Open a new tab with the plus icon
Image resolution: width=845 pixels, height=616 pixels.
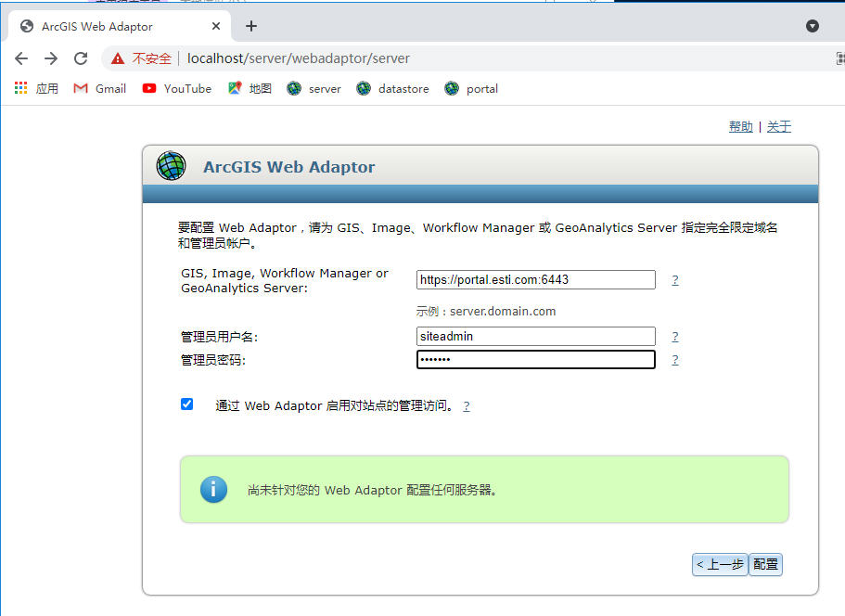pos(251,26)
